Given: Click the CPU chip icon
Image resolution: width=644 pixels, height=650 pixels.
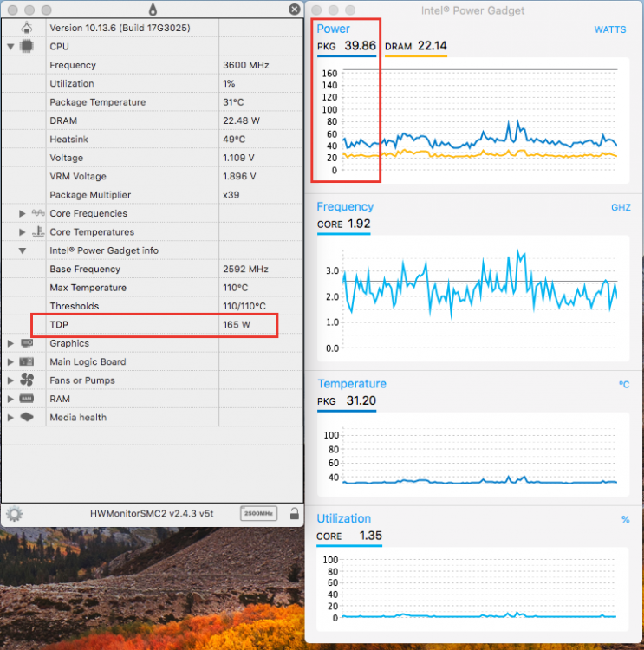Looking at the screenshot, I should coord(27,46).
